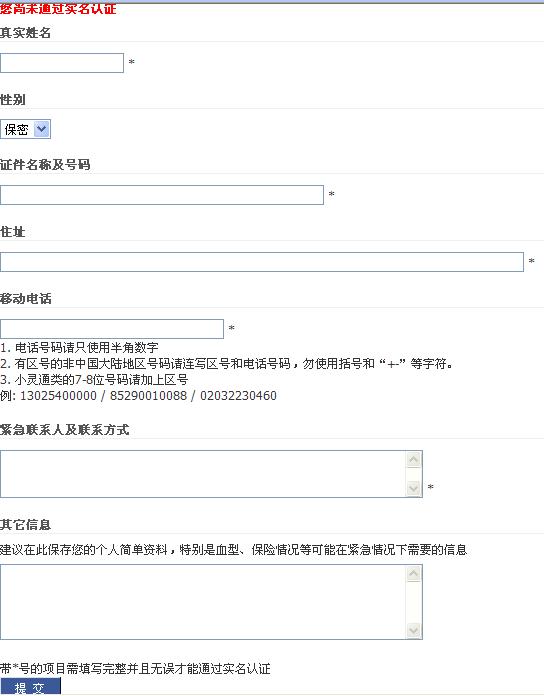Click the 真实姓名 text input field
This screenshot has height=696, width=544.
62,63
